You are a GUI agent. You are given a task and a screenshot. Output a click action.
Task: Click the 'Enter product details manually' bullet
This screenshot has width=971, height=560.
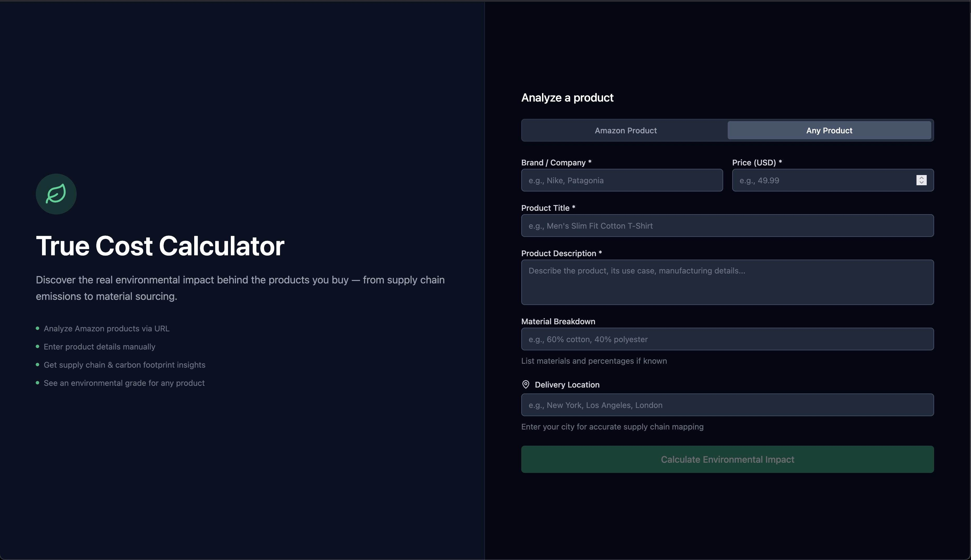point(99,347)
